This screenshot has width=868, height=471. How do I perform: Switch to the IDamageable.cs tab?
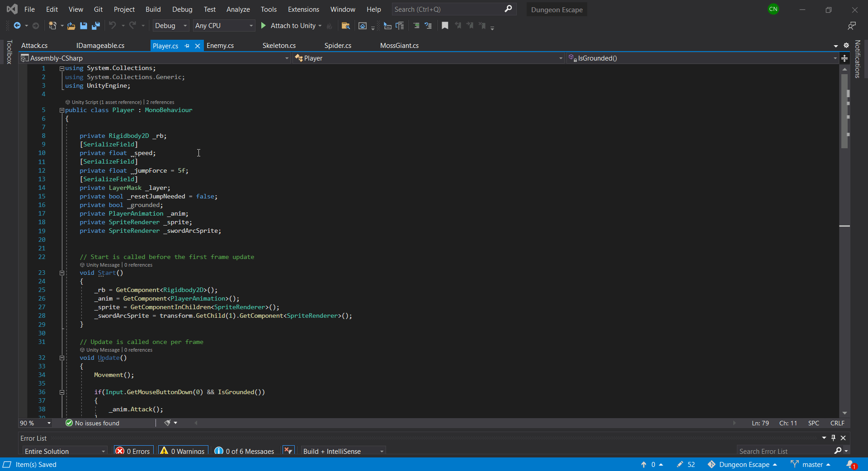(100, 46)
